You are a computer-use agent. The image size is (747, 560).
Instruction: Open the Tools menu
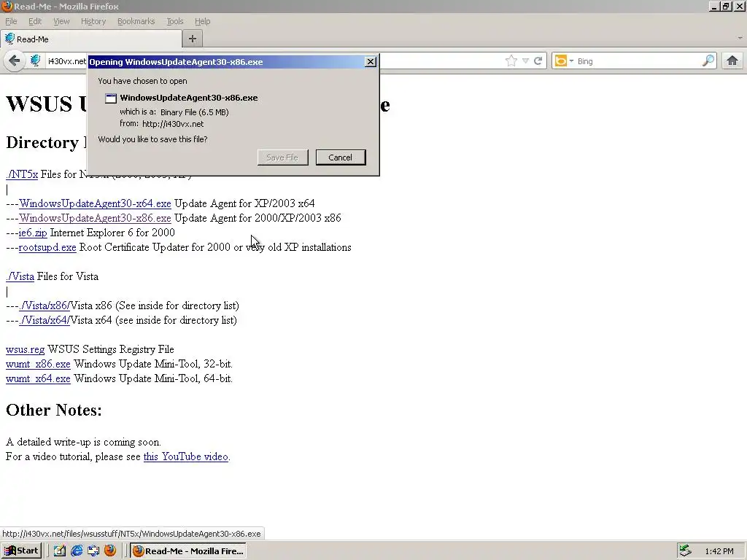coord(175,21)
